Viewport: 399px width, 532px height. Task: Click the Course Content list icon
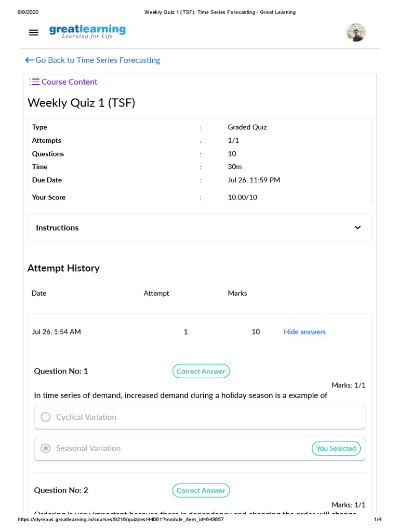pos(34,82)
